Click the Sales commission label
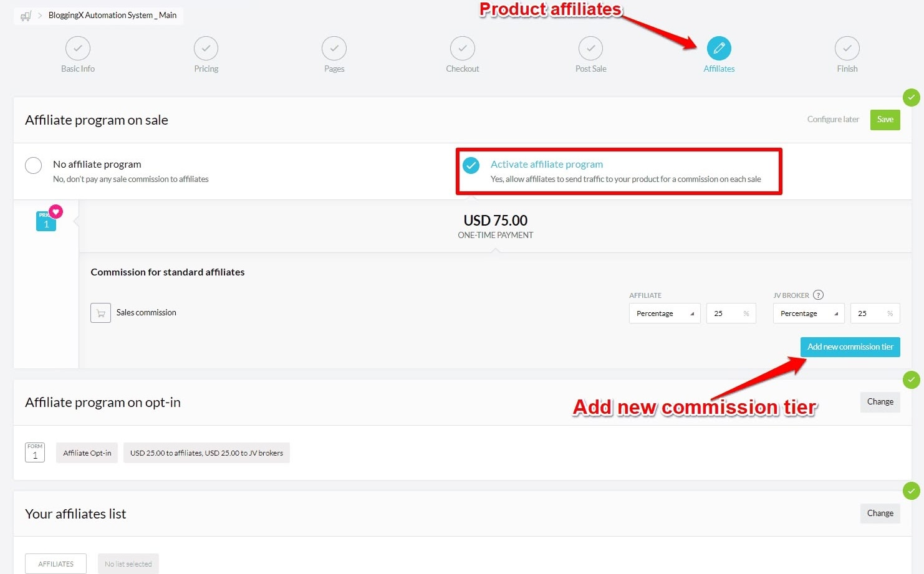The height and width of the screenshot is (574, 924). point(147,313)
